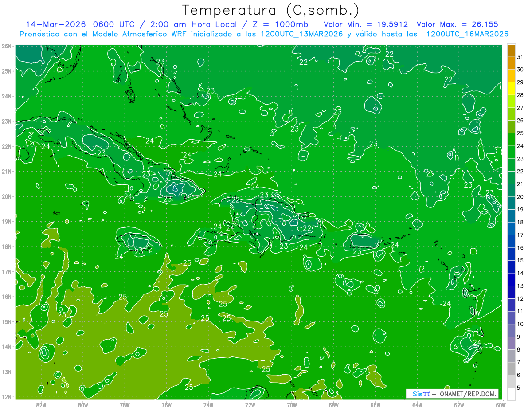This screenshot has width=532, height=411.
Task: Click legend value "9" on the color scale
Action: 518,337
